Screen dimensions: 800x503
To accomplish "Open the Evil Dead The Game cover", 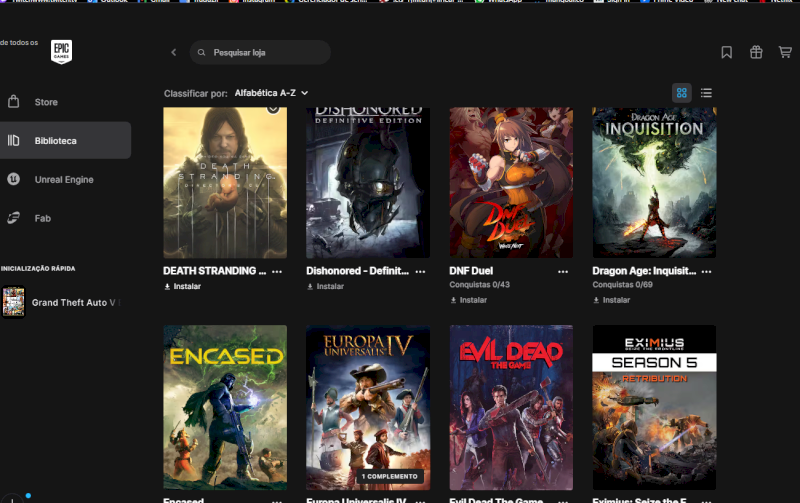I will (511, 406).
